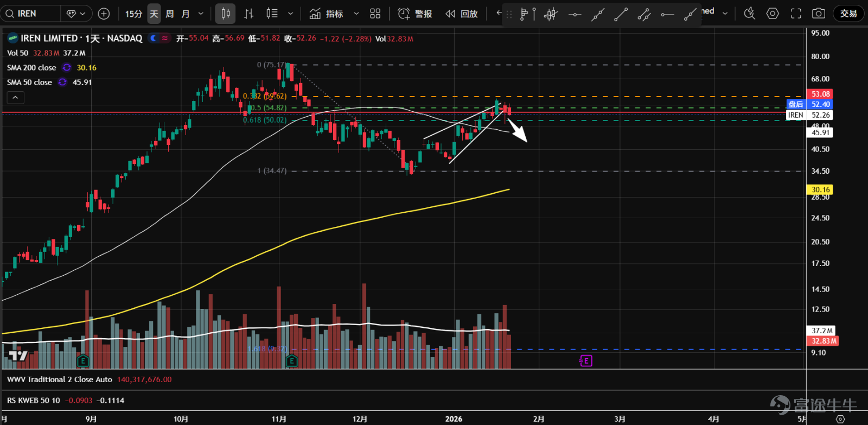Select the trend line tool
868x425 pixels.
598,14
